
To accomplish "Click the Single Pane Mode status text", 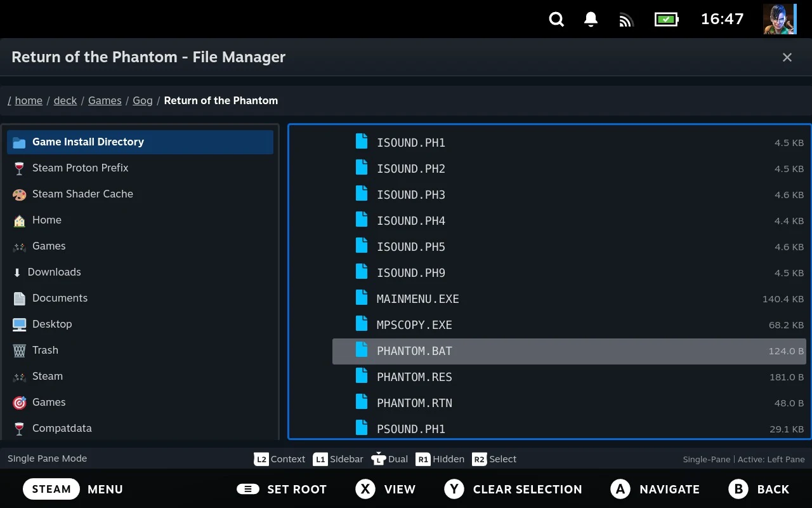I will tap(48, 458).
